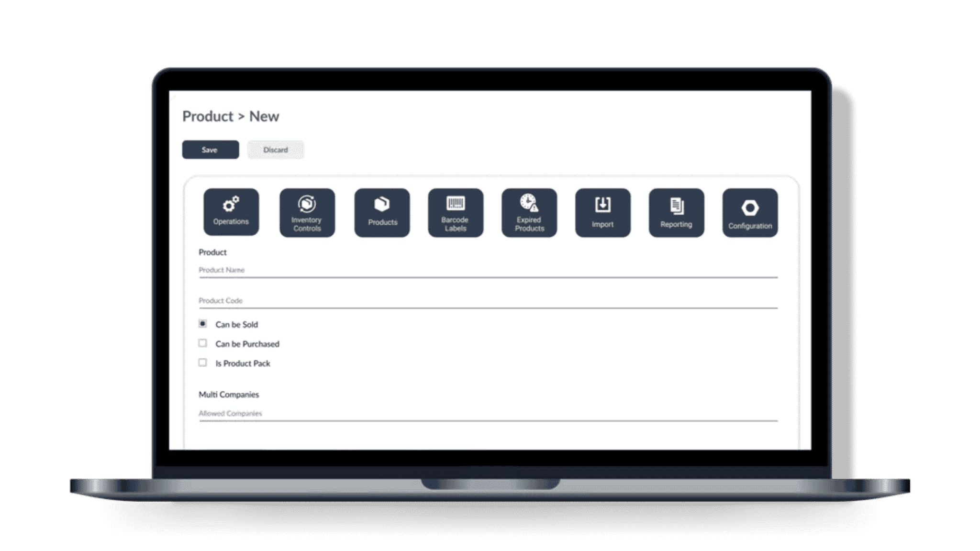Click the Save button
Viewport: 980px width, 551px height.
pos(209,149)
